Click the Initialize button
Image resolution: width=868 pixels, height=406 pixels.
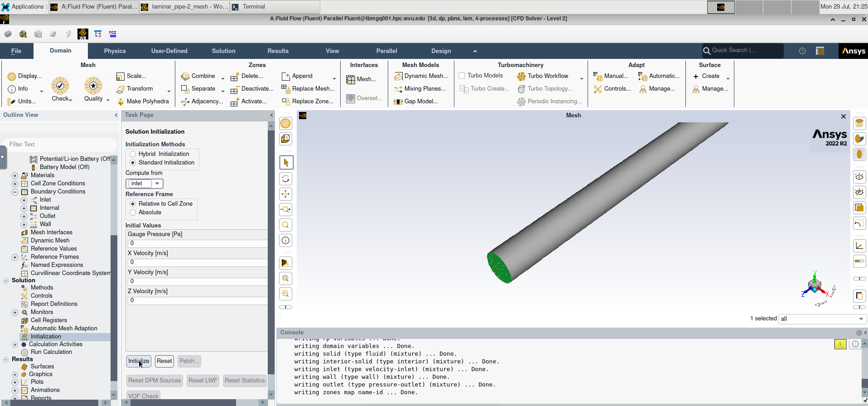point(139,361)
